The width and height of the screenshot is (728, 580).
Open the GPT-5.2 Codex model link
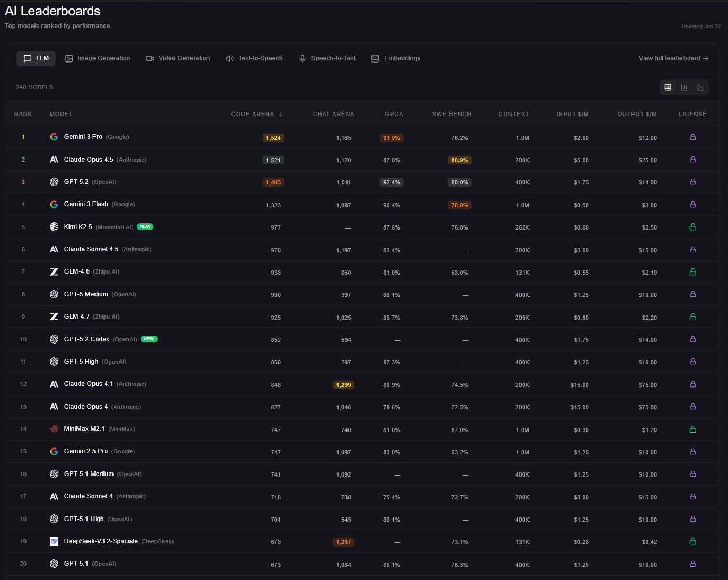(x=86, y=339)
